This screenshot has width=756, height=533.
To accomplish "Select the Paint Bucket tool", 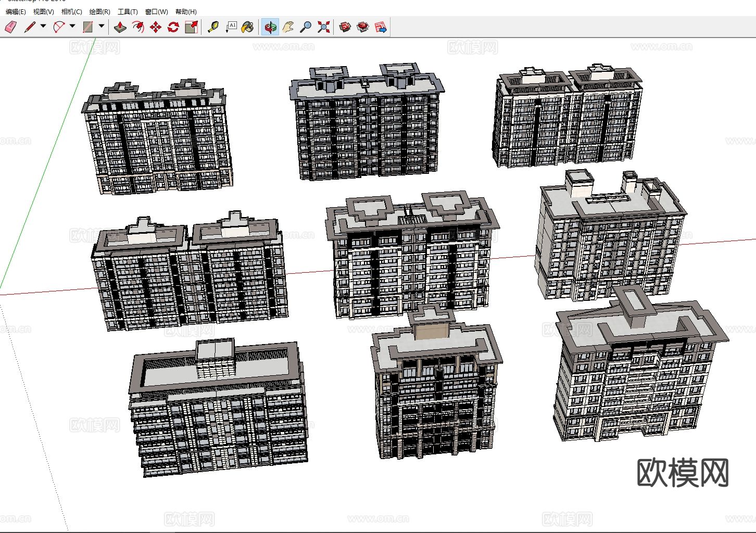I will tap(248, 27).
